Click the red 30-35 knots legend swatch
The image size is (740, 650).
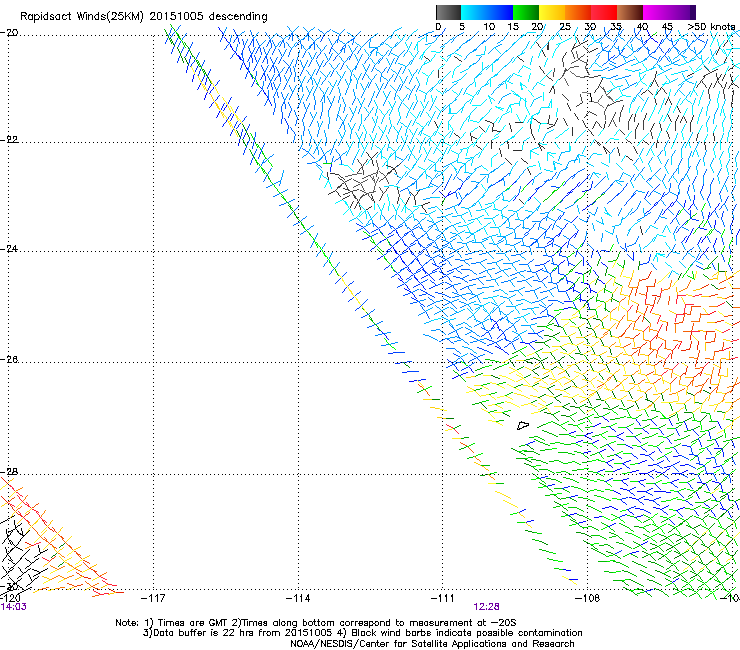(604, 12)
